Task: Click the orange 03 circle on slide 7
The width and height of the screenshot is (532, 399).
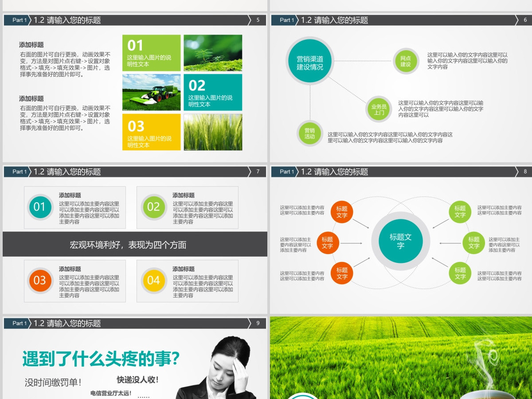Action: pos(39,280)
